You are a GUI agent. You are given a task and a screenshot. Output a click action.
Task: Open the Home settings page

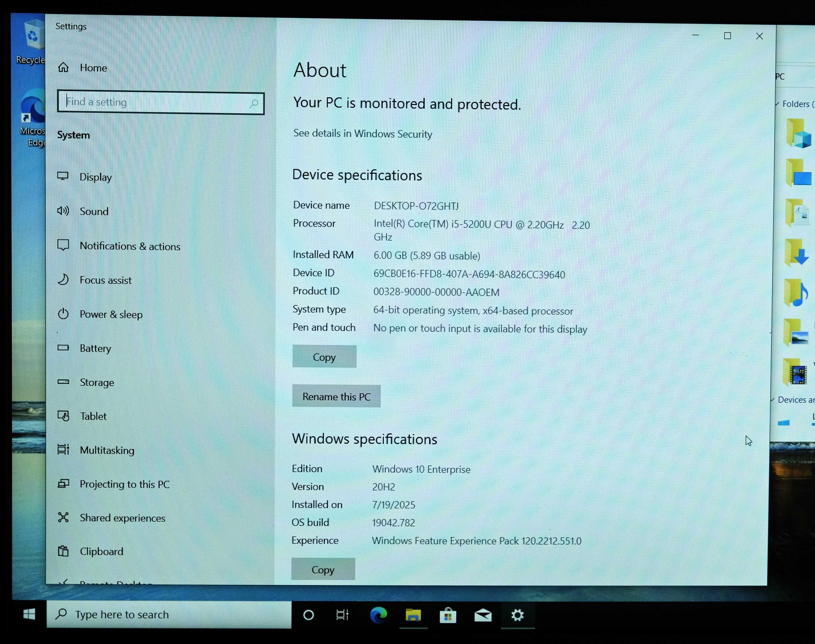(x=93, y=68)
